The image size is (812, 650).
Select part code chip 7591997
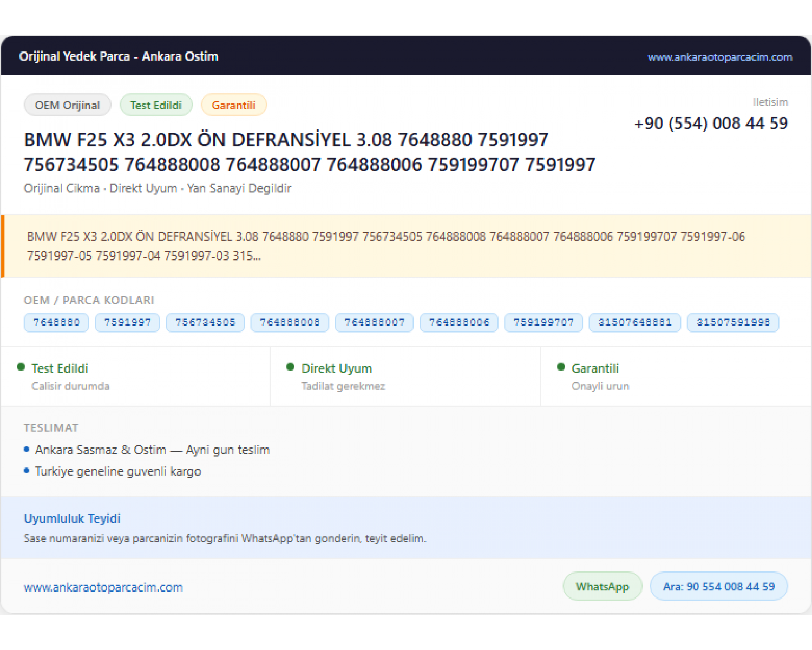point(127,322)
